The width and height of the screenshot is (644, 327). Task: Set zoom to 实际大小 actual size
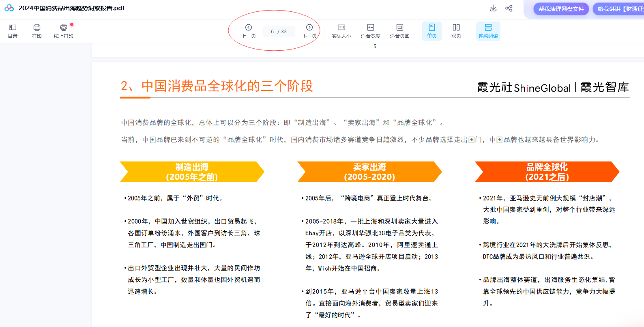point(341,31)
